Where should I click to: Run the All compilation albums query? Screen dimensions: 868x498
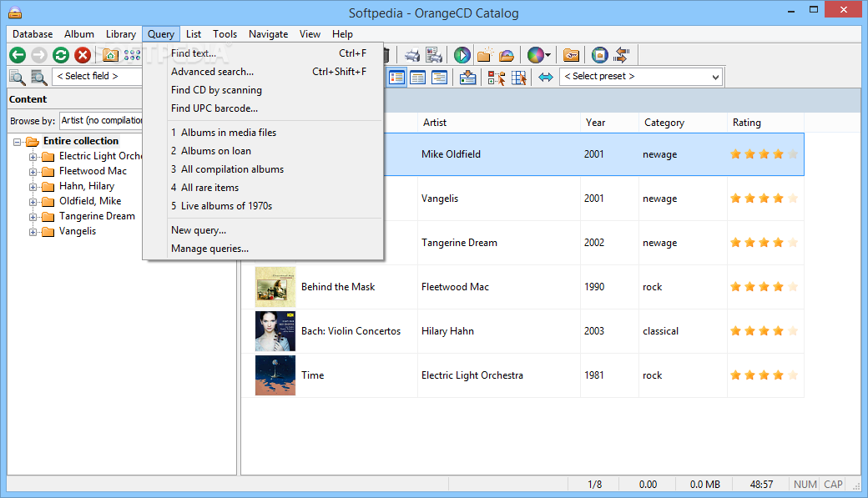tap(264, 169)
